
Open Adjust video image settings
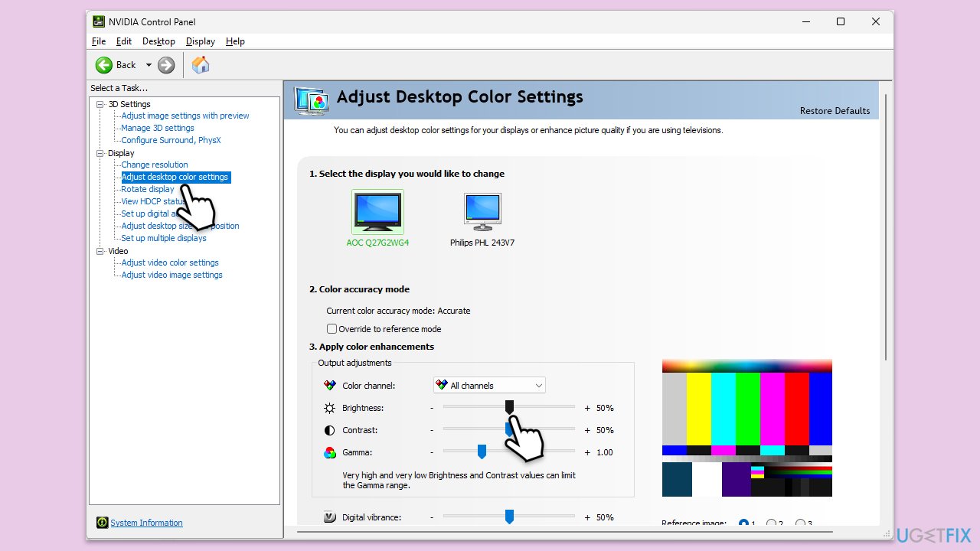tap(172, 275)
